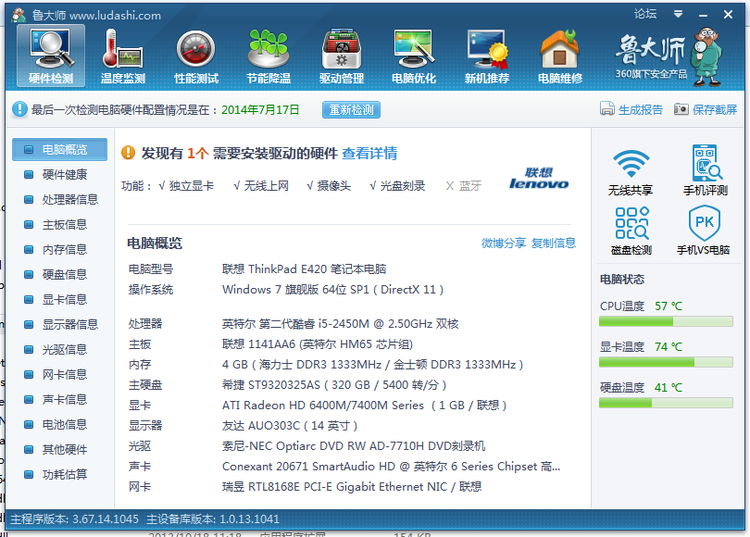Viewport: 750px width, 537px height.
Task: Click the 生成报告 generate report icon
Action: tap(607, 109)
